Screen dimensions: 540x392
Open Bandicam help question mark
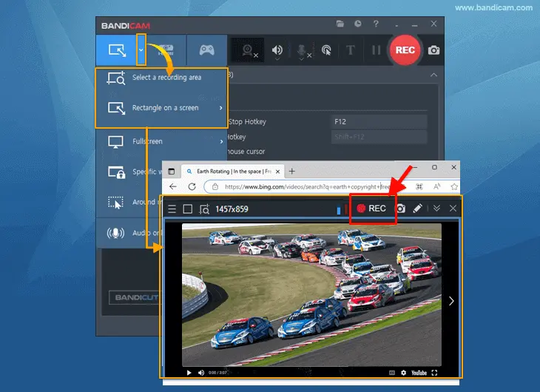pos(376,24)
